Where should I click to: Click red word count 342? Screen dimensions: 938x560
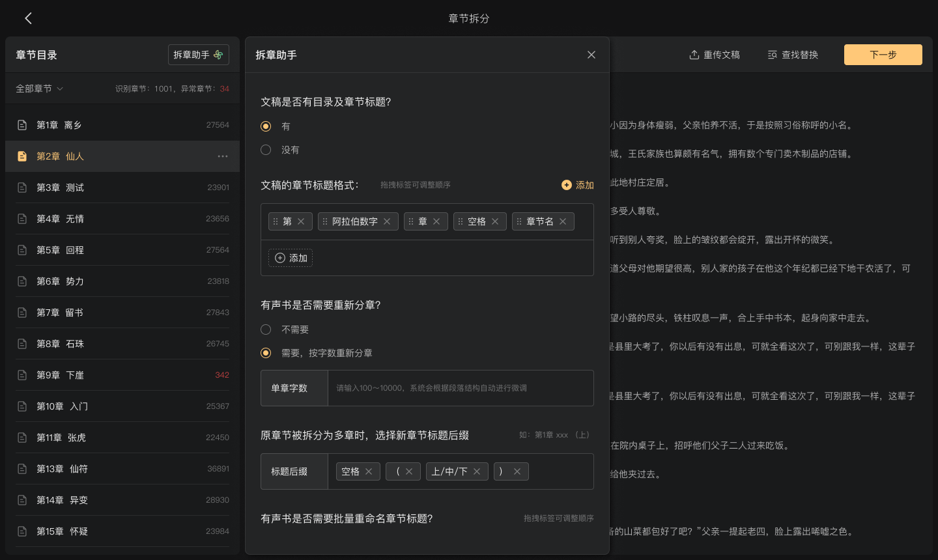(222, 375)
